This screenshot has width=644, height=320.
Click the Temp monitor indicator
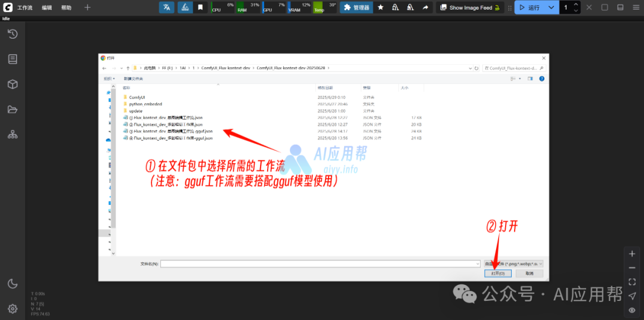pyautogui.click(x=324, y=7)
